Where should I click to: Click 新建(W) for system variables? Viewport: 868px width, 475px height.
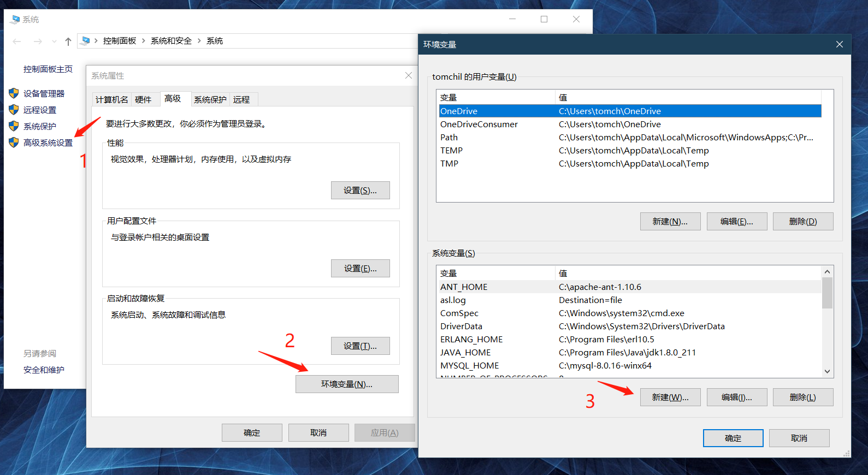tap(670, 397)
